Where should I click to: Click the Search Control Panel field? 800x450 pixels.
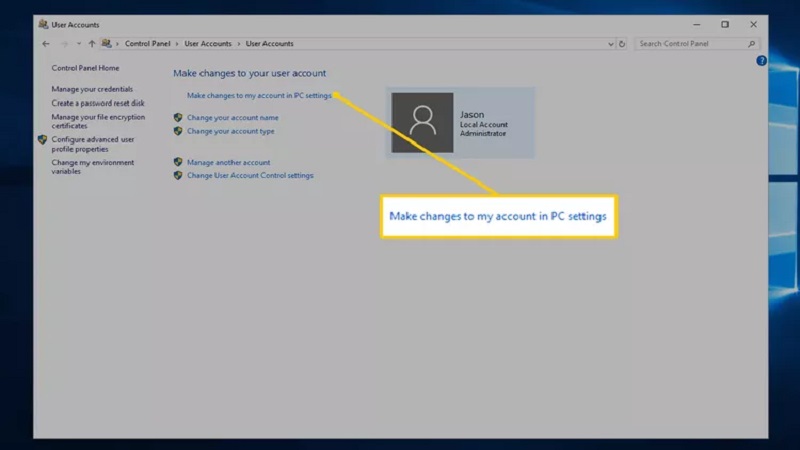coord(690,44)
